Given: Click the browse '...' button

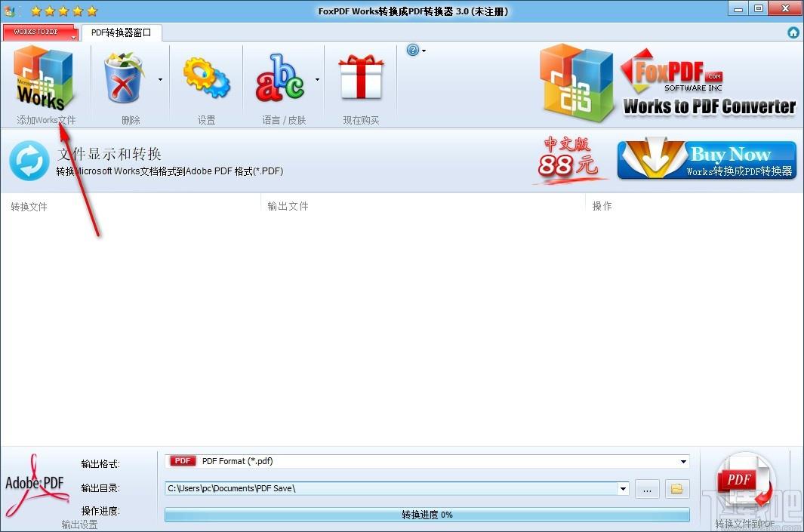Looking at the screenshot, I should 647,489.
